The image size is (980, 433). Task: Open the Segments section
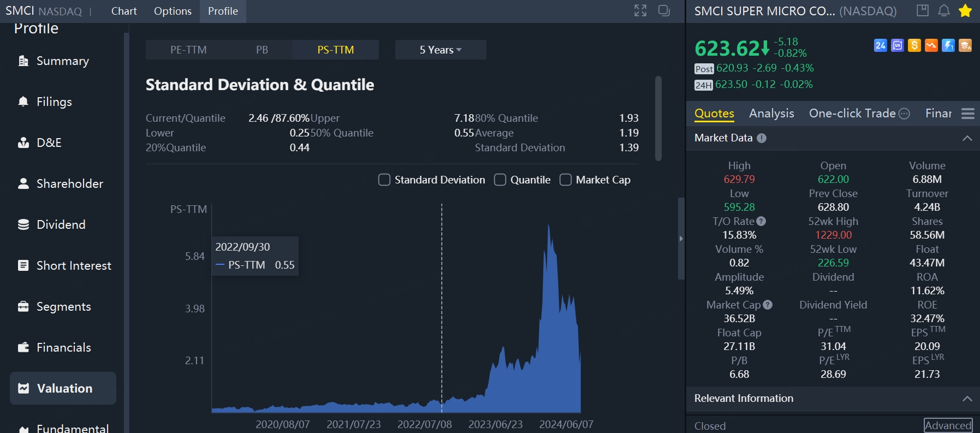tap(63, 306)
